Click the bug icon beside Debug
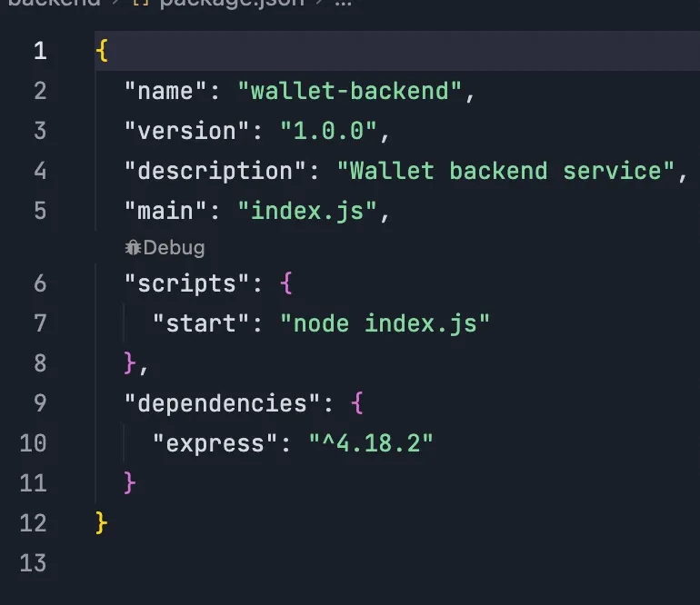Viewport: 700px width, 605px height. click(133, 247)
